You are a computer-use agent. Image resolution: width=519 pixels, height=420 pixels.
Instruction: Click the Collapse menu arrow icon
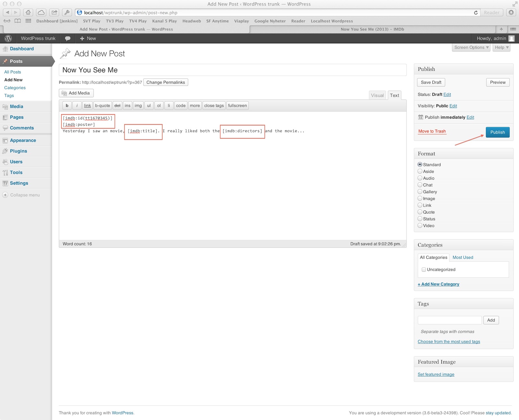click(5, 195)
